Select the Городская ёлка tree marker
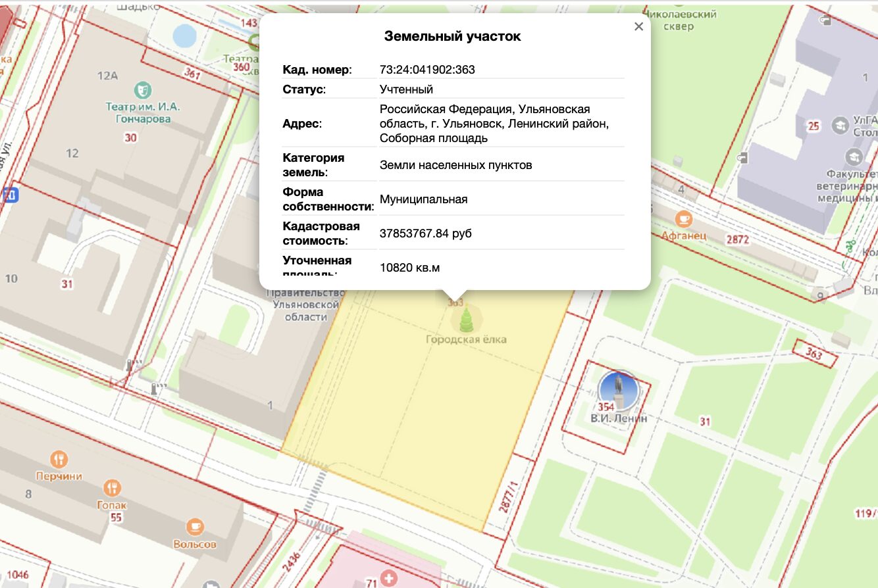Viewport: 878px width, 588px height. [x=466, y=321]
